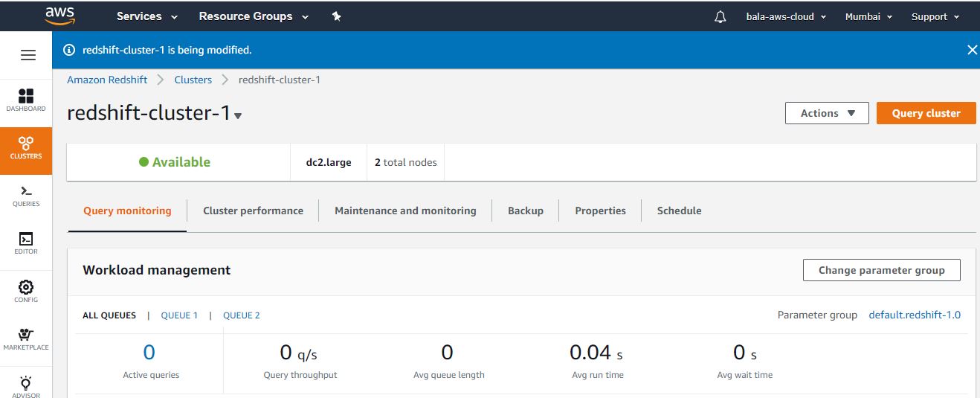The height and width of the screenshot is (398, 980).
Task: Click the redshift-cluster-1 breadcrumb text
Action: click(x=280, y=80)
